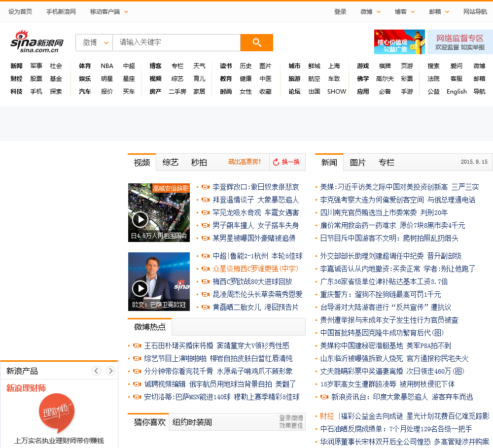Image resolution: width=493 pixels, height=448 pixels.
Task: Switch to the 视频 tab
Action: (x=142, y=163)
